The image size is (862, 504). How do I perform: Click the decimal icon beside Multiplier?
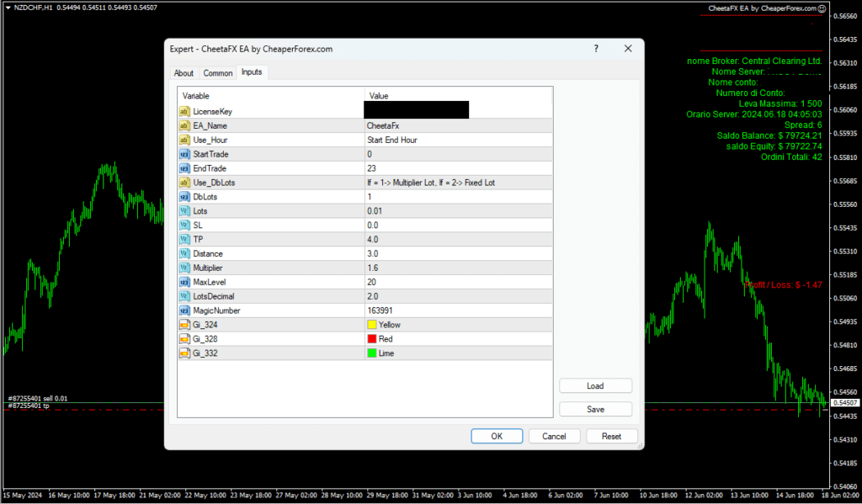click(x=184, y=268)
